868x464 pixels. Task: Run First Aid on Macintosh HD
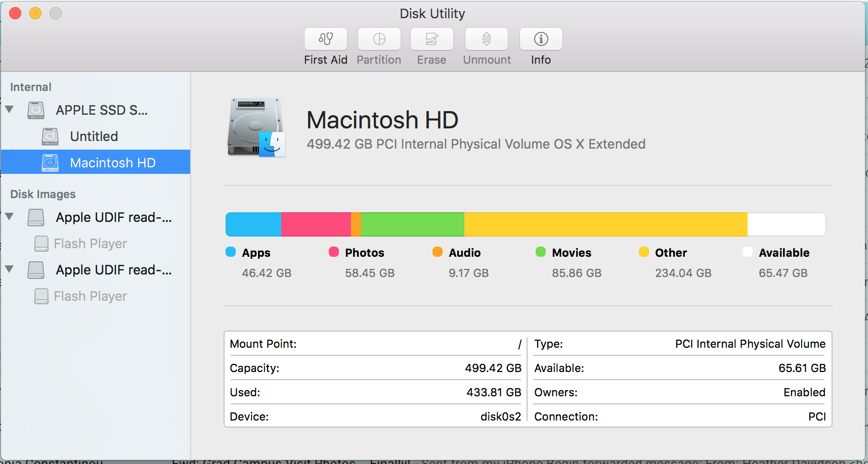pyautogui.click(x=325, y=39)
